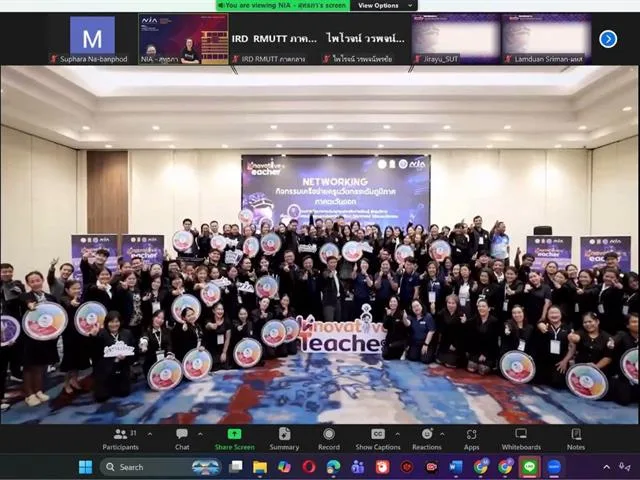
Task: Click the taskbar Search box
Action: click(160, 467)
